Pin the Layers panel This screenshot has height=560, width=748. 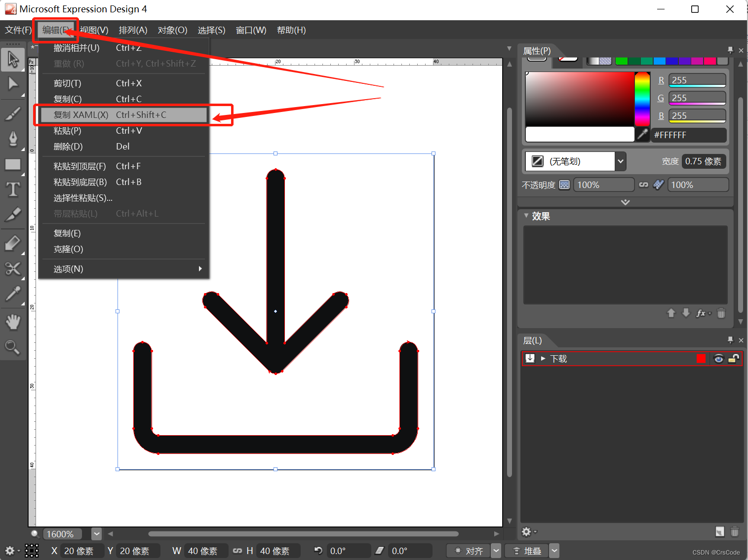click(730, 339)
